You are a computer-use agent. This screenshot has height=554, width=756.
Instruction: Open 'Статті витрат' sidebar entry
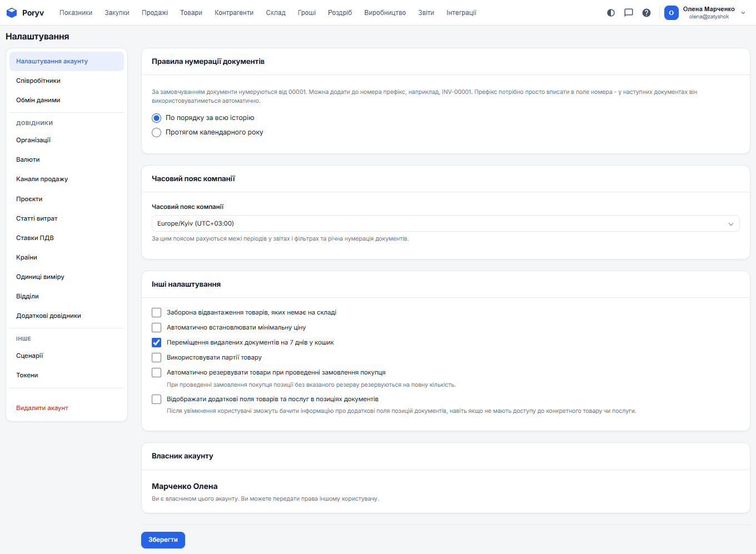(67, 218)
